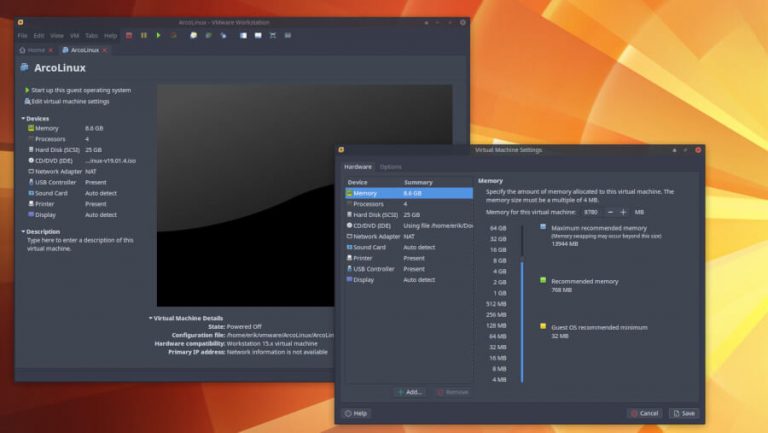This screenshot has height=433, width=768.
Task: Click the blue maximum recommended memory marker
Action: (543, 227)
